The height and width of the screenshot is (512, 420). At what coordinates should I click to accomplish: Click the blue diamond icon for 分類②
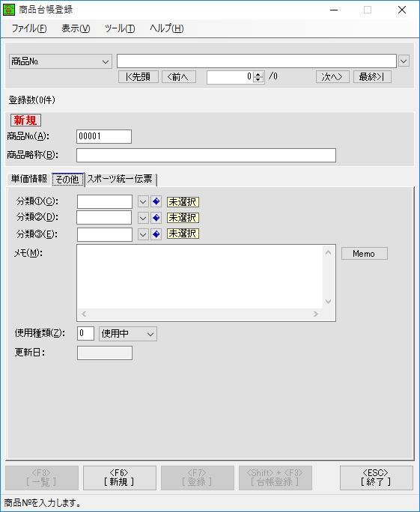(156, 218)
